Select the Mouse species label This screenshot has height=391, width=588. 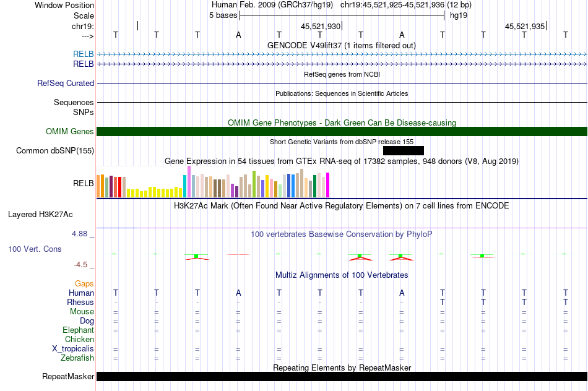[x=82, y=312]
